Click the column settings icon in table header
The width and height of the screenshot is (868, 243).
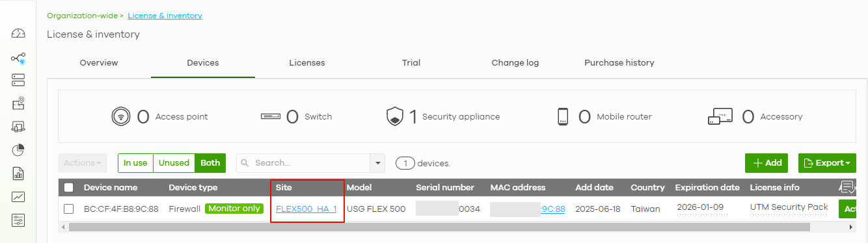(x=848, y=188)
